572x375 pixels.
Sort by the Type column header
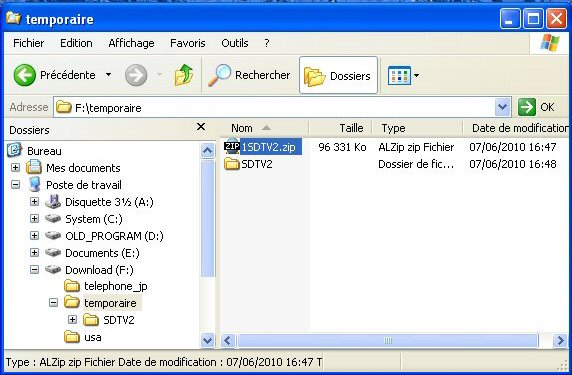click(x=417, y=128)
